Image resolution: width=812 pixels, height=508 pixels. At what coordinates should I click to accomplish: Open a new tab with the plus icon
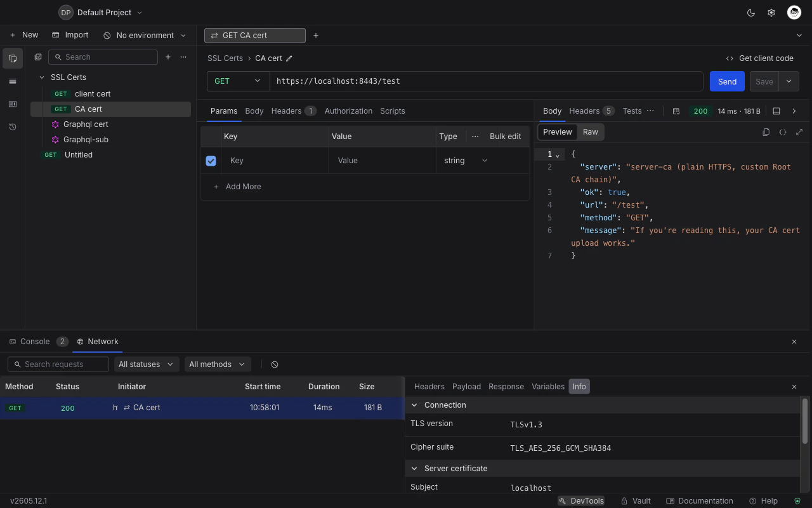[316, 36]
